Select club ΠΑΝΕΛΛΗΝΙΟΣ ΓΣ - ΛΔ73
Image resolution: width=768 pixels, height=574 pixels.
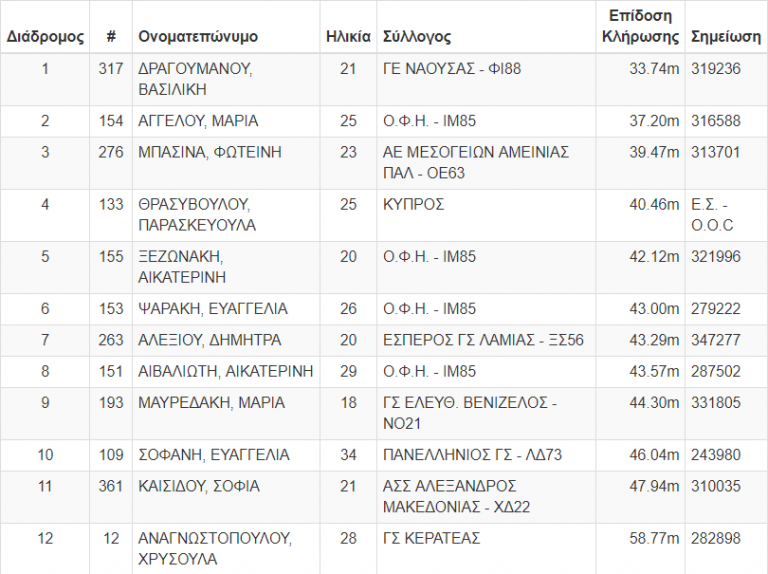[472, 455]
